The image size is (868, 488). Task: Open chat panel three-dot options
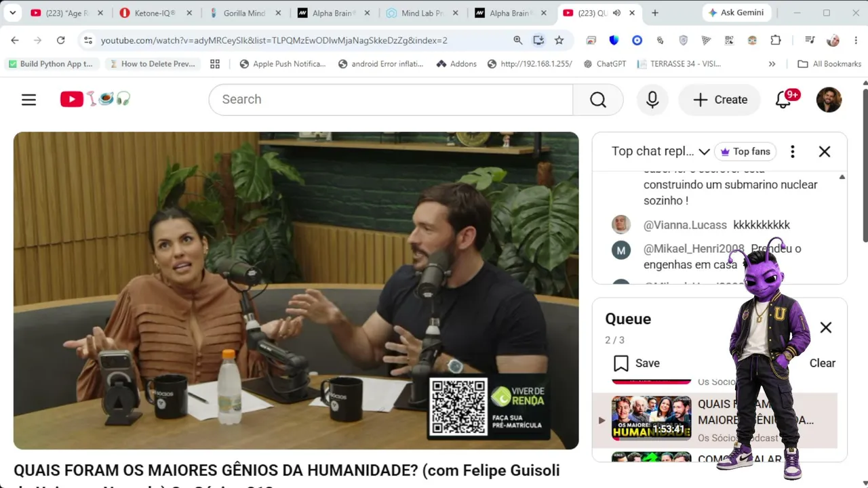(792, 152)
